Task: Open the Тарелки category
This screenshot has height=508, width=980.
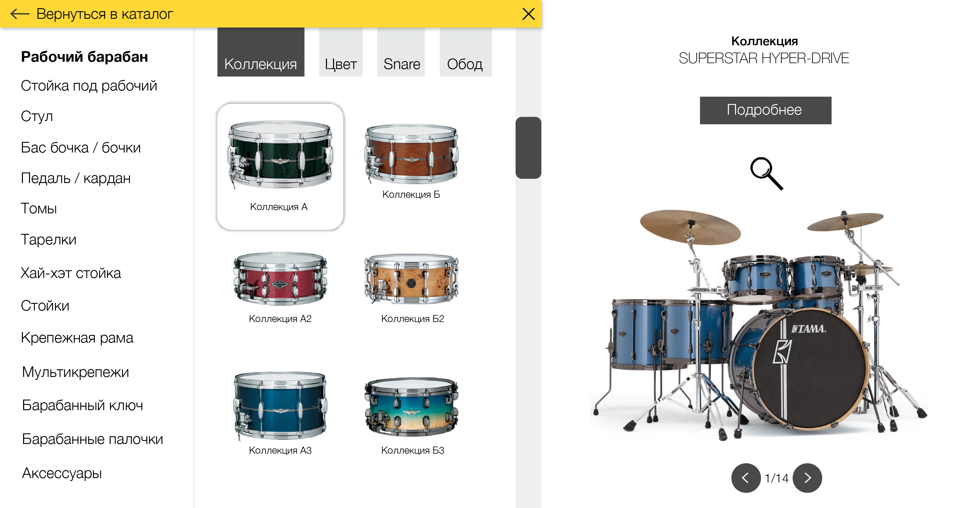Action: (x=49, y=239)
